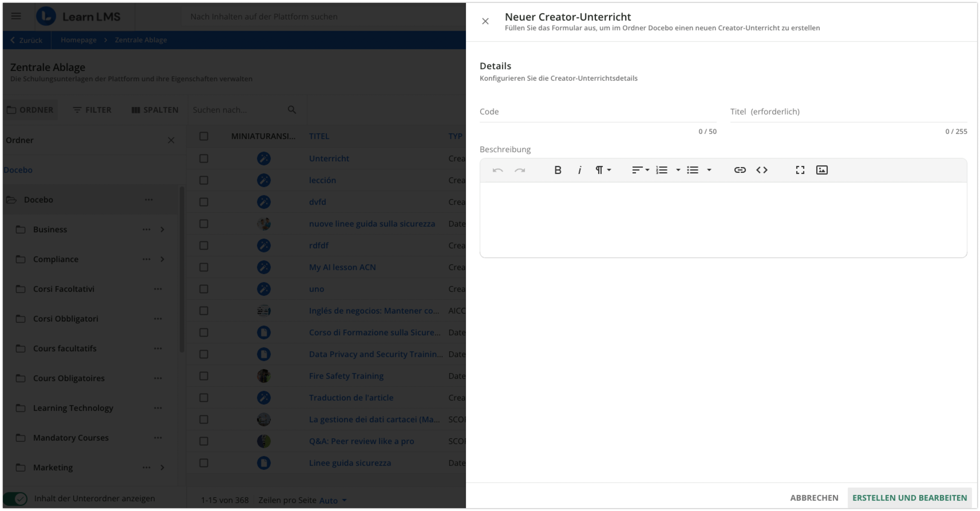The image size is (980, 511).
Task: Tick the checkbox for dvfd row
Action: 204,202
